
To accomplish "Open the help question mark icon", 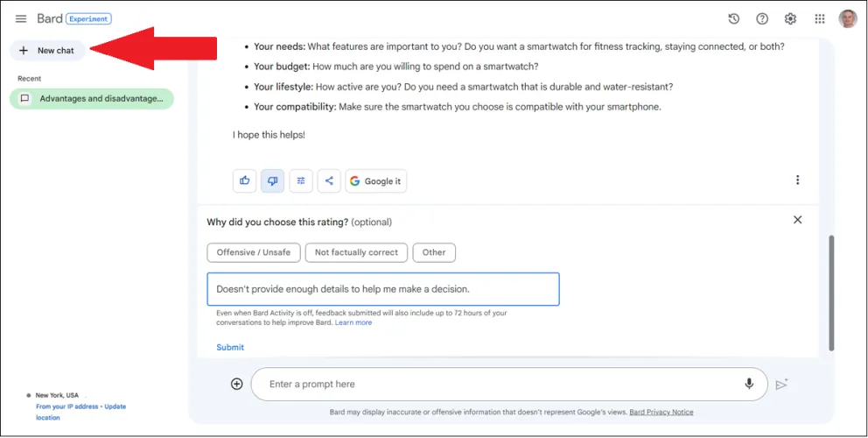I will click(762, 18).
